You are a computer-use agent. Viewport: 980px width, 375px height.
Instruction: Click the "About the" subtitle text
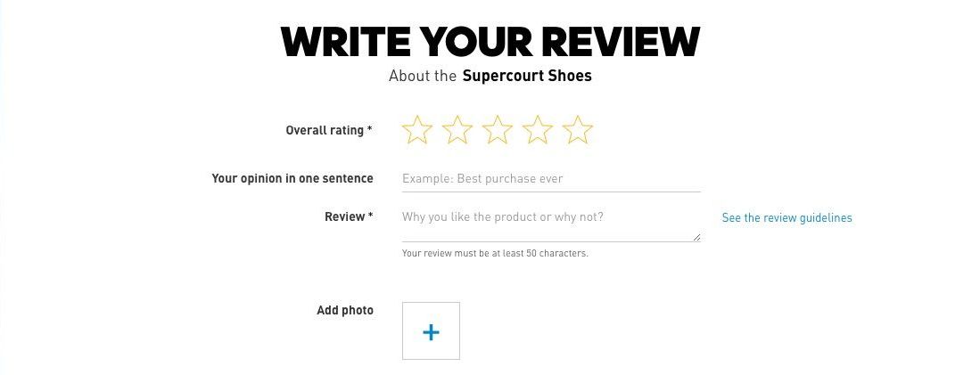[423, 76]
